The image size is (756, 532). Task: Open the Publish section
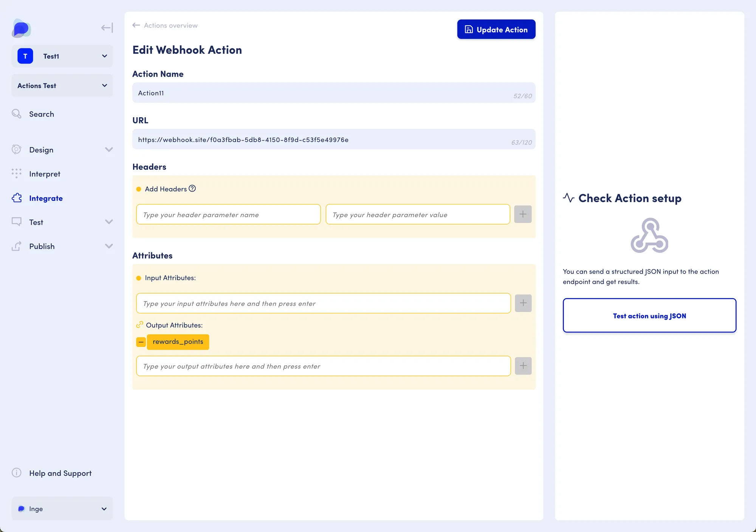click(x=42, y=246)
